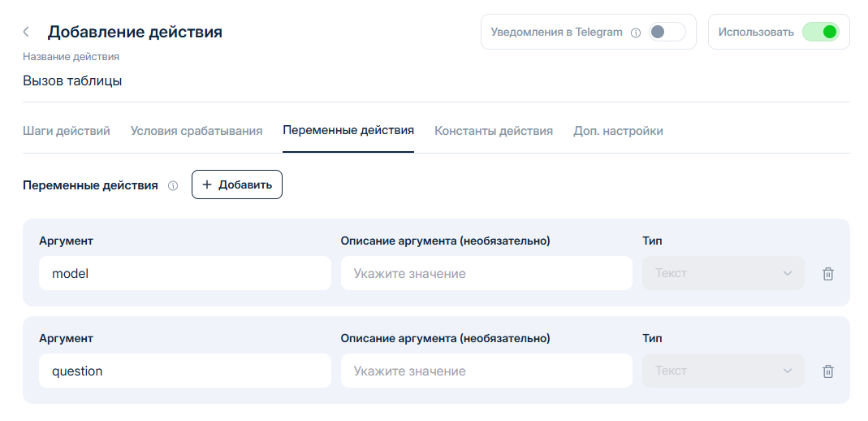Open Тип dropdown for model argument

[x=723, y=273]
